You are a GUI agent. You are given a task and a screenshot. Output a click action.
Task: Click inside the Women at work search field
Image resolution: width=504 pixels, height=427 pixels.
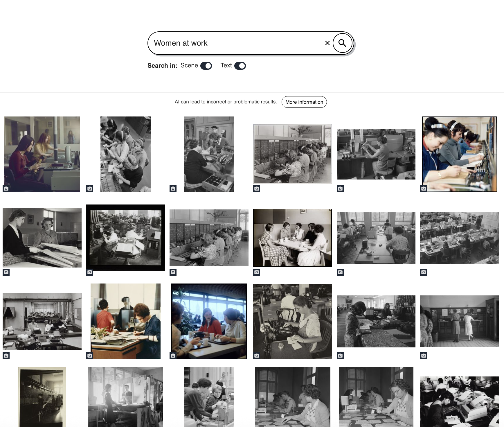pyautogui.click(x=232, y=43)
